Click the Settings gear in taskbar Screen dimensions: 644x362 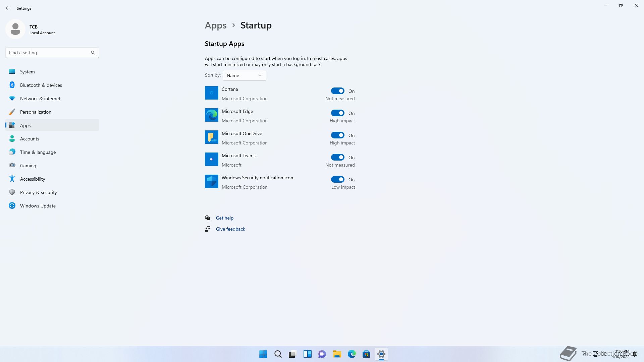[381, 354]
